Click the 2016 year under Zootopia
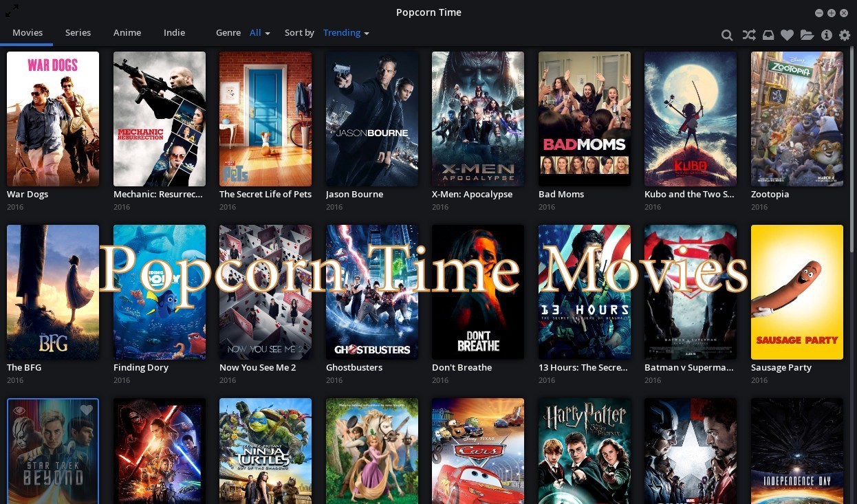Viewport: 857px width, 504px height. click(759, 207)
